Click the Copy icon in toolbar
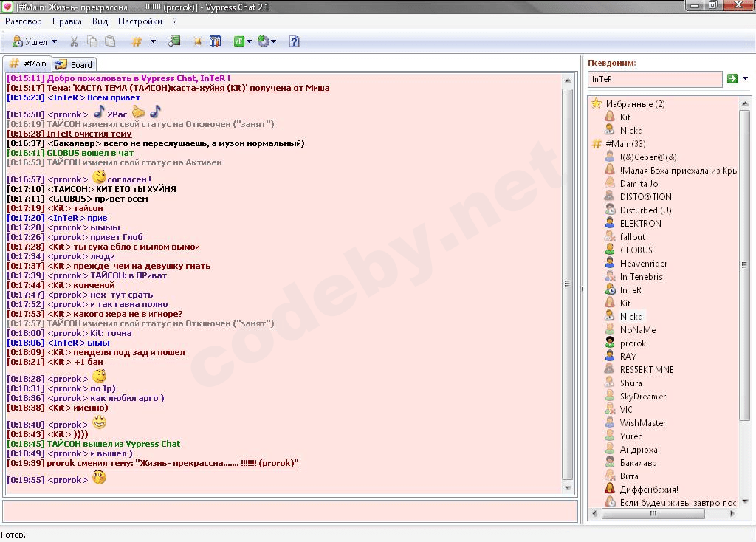 (x=92, y=42)
